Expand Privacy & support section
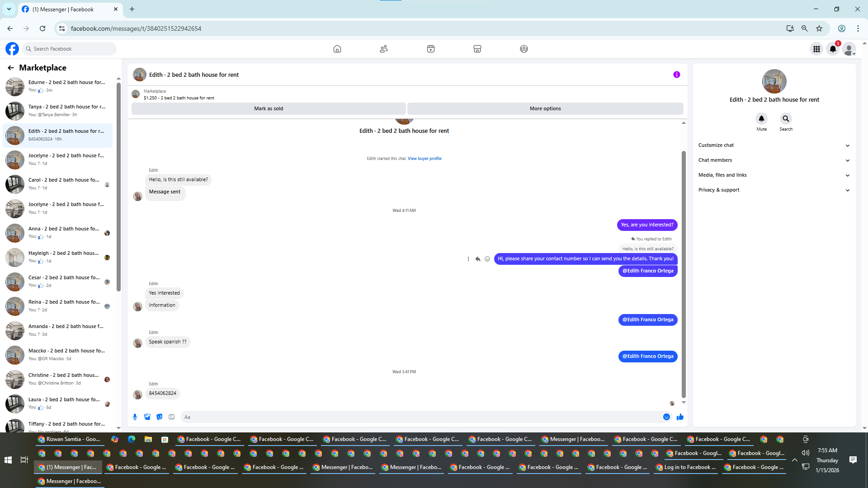 click(774, 190)
